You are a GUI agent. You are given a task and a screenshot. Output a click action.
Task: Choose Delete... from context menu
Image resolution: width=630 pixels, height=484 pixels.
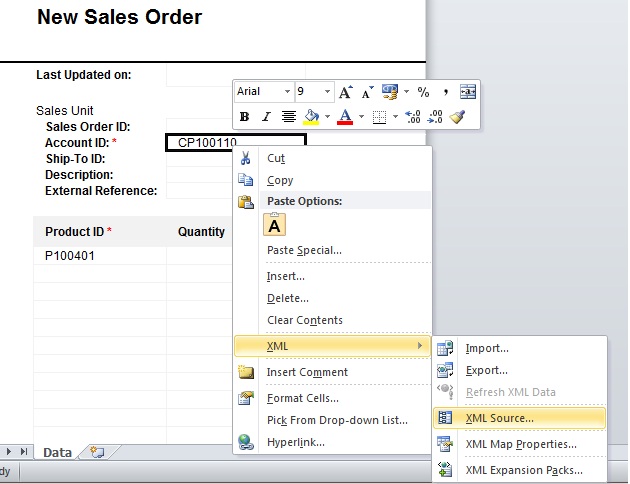click(288, 298)
